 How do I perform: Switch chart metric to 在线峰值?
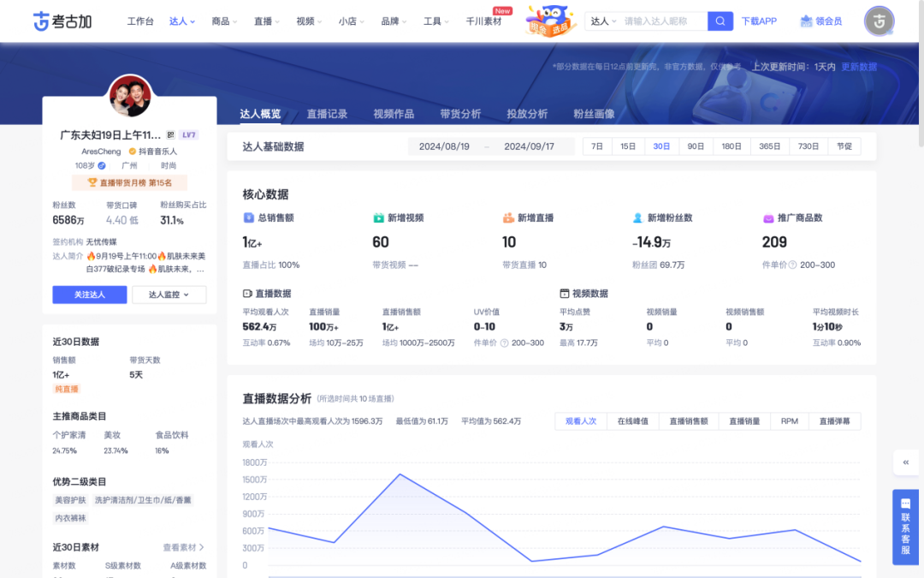tap(632, 421)
